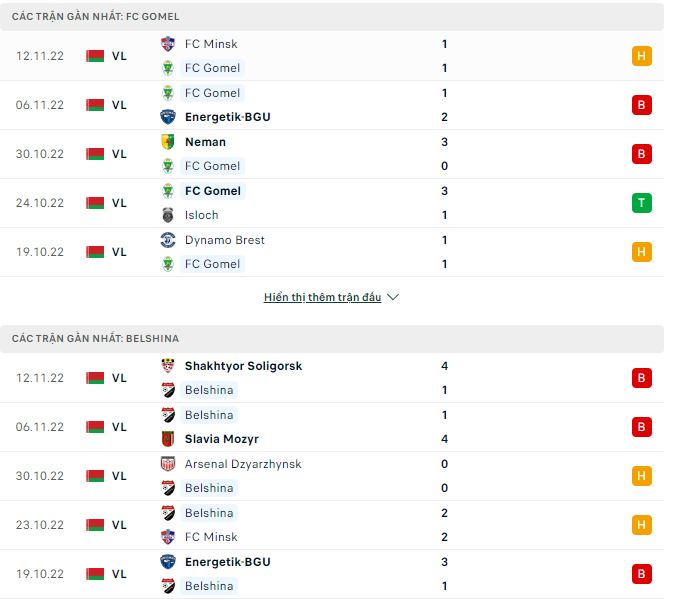Click the red B badge for Shakhtyor match

coord(642,378)
